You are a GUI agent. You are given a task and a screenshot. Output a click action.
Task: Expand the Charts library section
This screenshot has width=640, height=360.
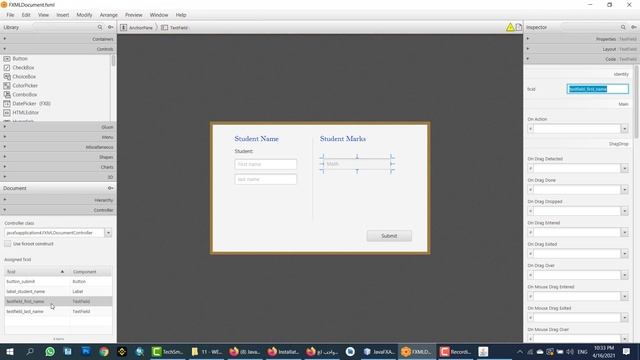click(x=58, y=167)
